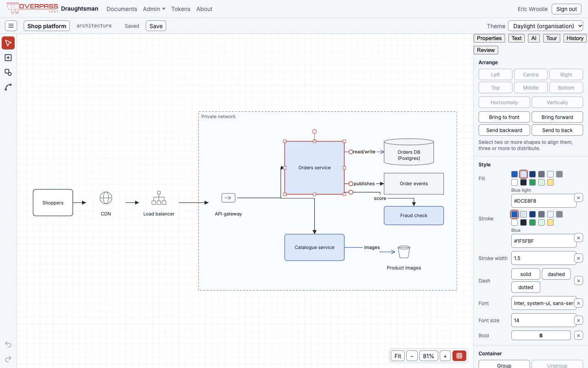This screenshot has height=368, width=588.
Task: Pick the shapes library tool
Action: [x=8, y=72]
